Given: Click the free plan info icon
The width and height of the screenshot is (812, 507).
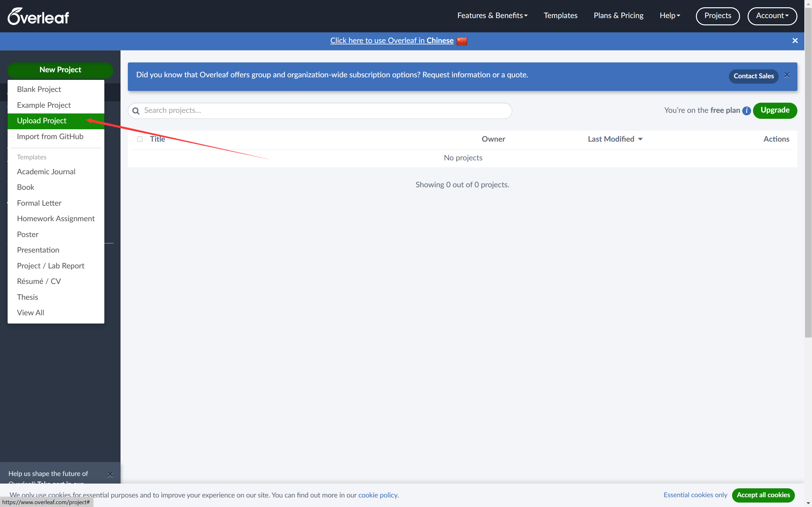Looking at the screenshot, I should tap(746, 111).
